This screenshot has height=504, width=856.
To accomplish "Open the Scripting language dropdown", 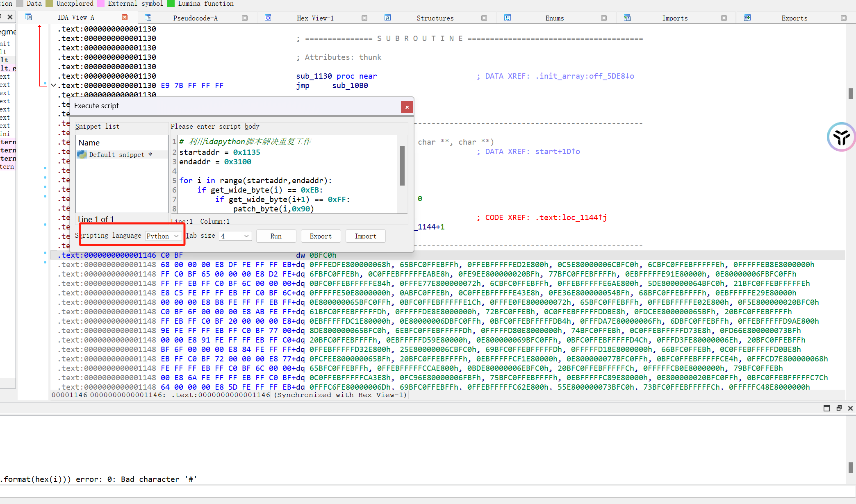I will point(163,236).
